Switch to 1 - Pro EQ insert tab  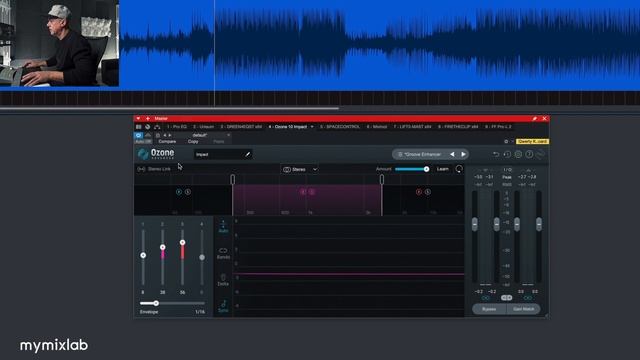coord(176,127)
